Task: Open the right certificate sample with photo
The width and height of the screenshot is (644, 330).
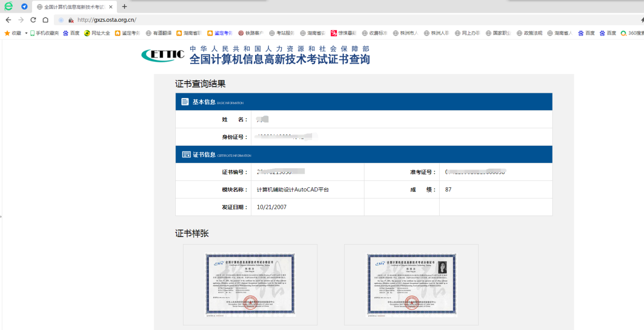Action: tap(411, 285)
